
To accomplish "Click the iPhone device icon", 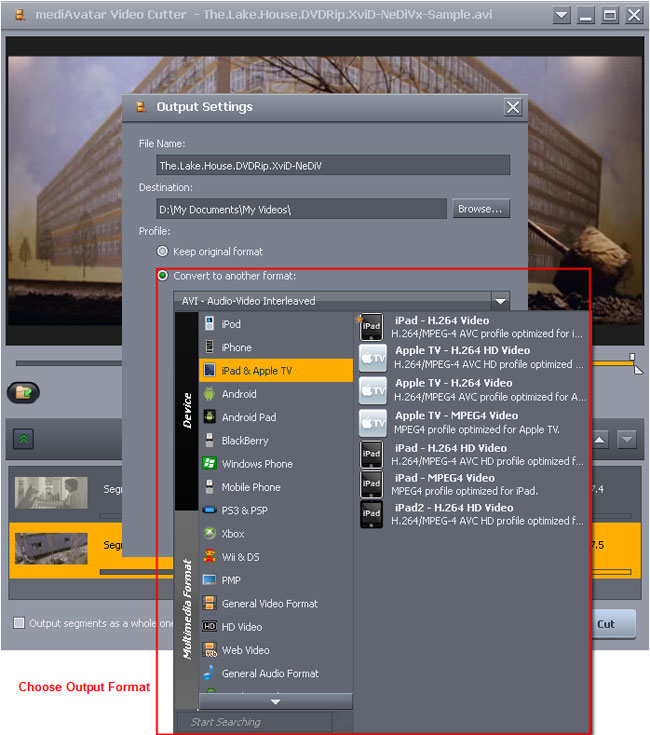I will pos(209,347).
